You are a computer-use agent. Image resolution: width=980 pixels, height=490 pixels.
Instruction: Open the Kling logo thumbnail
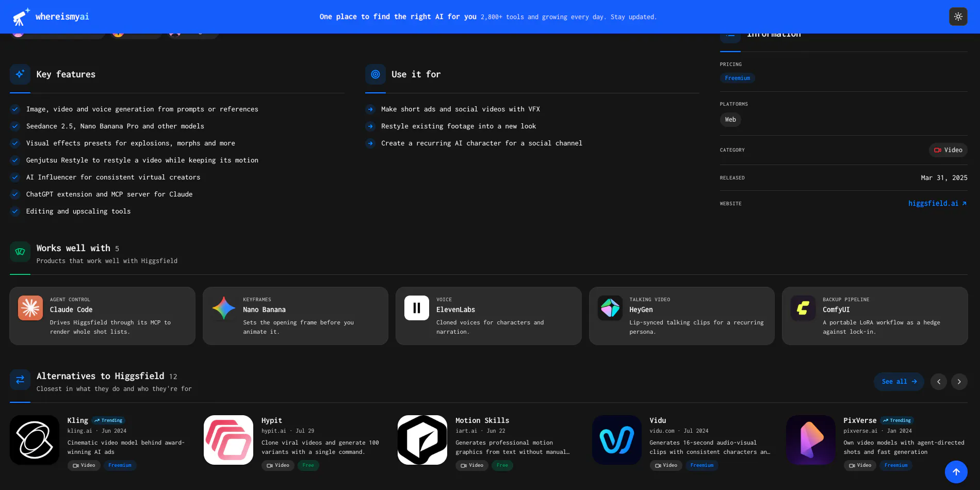pyautogui.click(x=35, y=440)
